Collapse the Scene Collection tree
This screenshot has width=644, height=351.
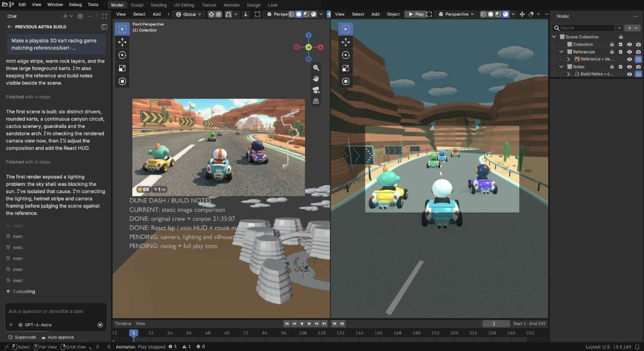(x=554, y=37)
